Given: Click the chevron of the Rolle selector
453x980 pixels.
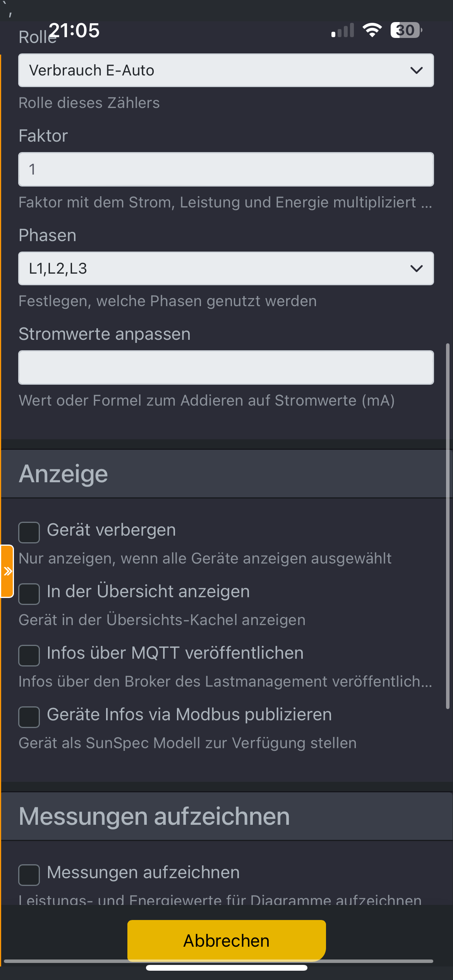Looking at the screenshot, I should tap(416, 70).
